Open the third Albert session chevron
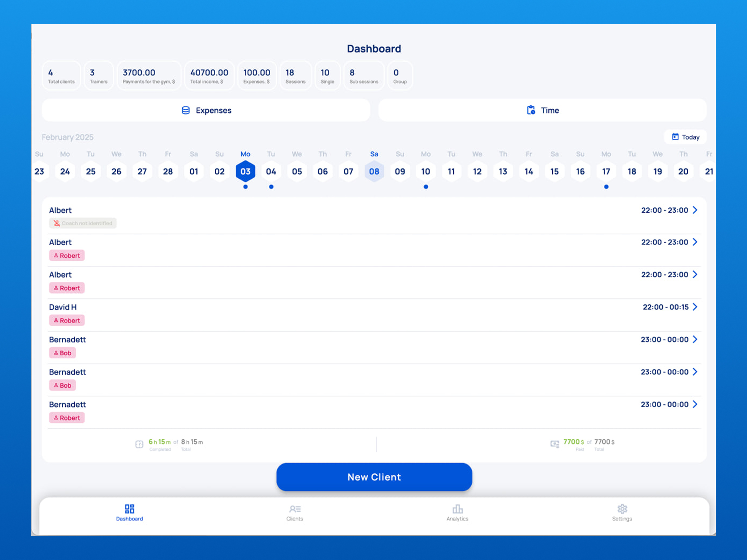This screenshot has height=560, width=747. tap(695, 274)
